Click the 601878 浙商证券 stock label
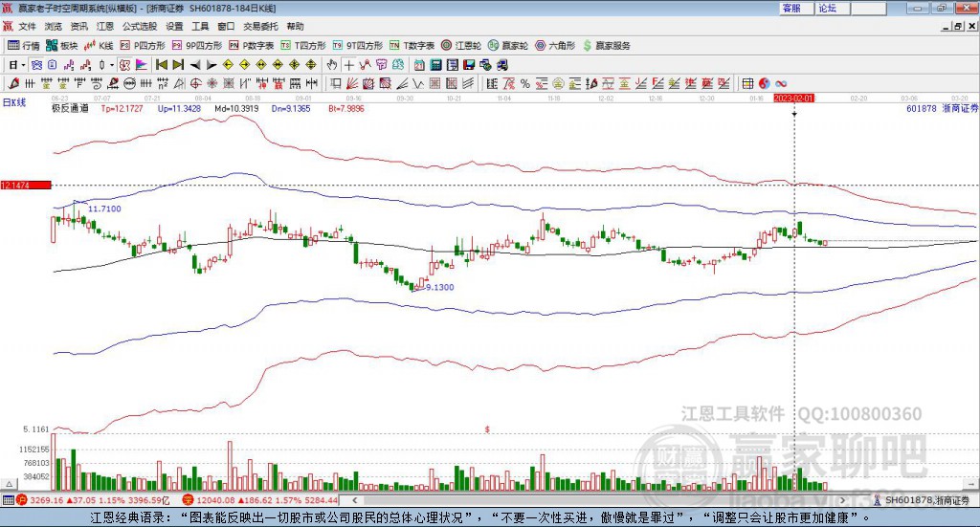 pyautogui.click(x=942, y=108)
